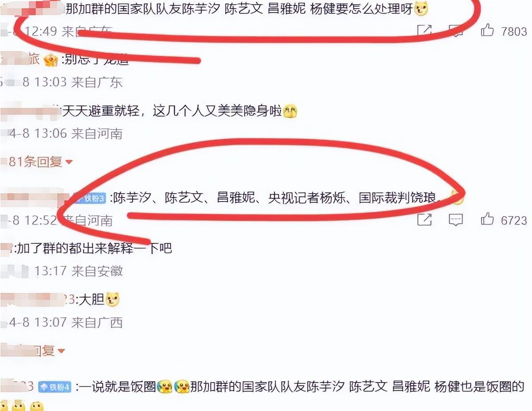Open the reply bubble icon beside 7803 likes
This screenshot has width=532, height=411.
(456, 31)
